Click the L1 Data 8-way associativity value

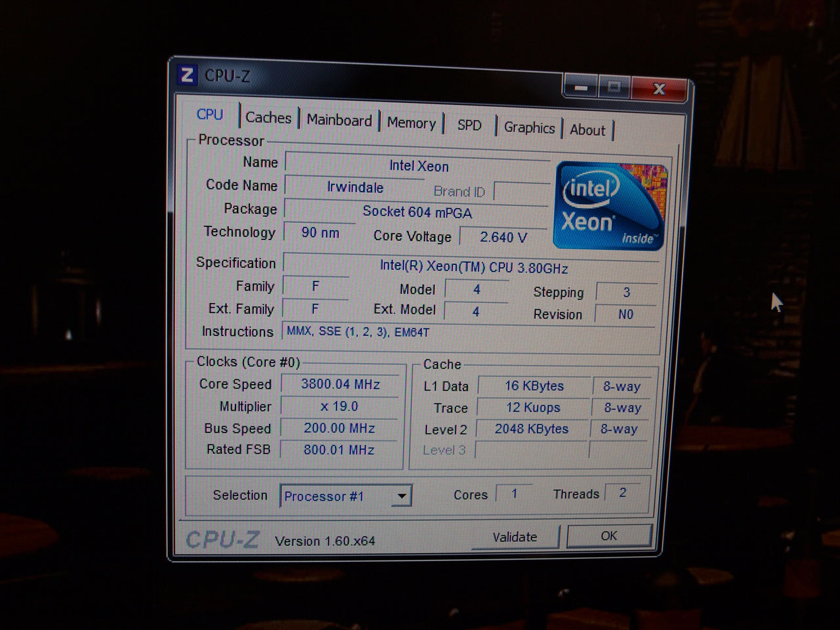point(622,387)
